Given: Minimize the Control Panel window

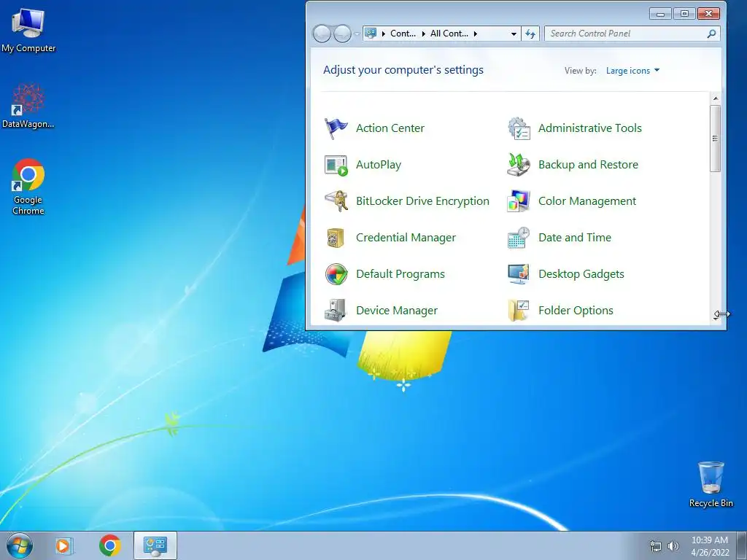Looking at the screenshot, I should tap(660, 14).
